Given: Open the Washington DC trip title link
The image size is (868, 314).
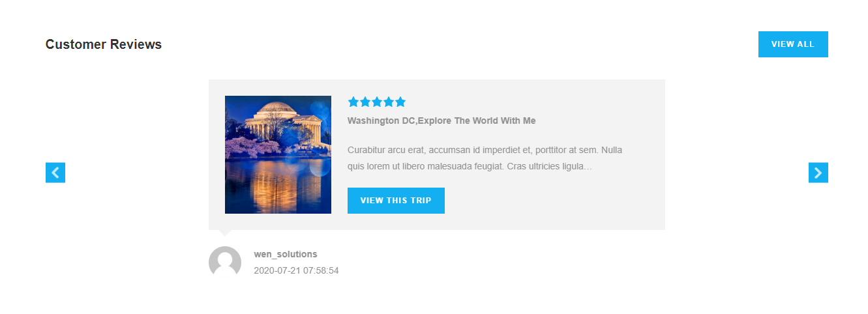Looking at the screenshot, I should point(441,121).
